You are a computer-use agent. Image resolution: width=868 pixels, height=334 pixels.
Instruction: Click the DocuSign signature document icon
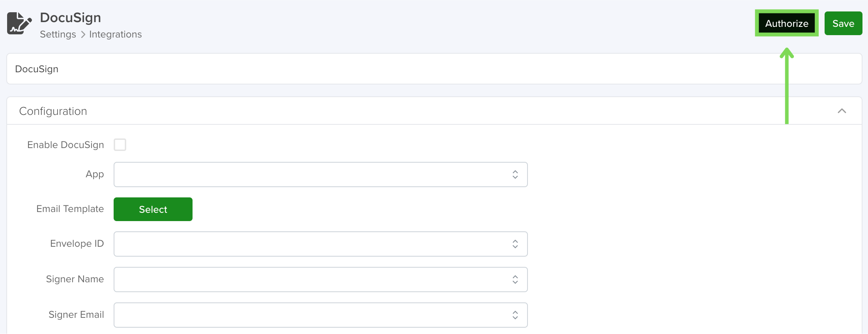(19, 23)
